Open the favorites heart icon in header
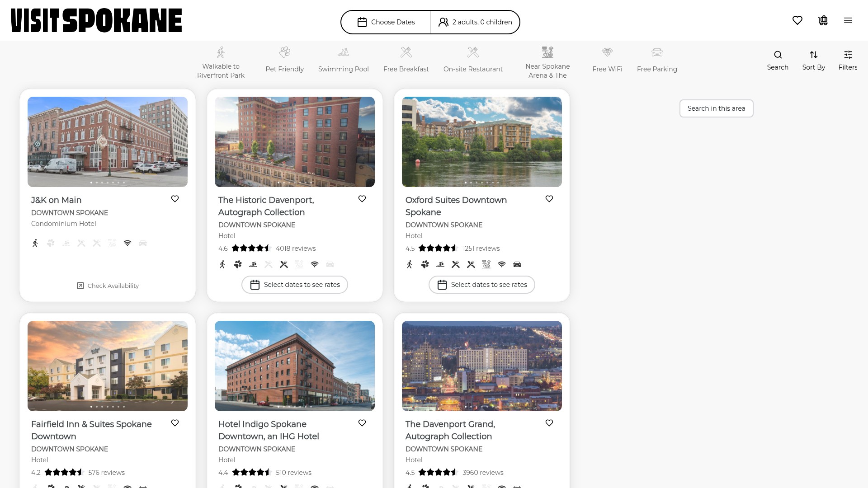 (797, 20)
